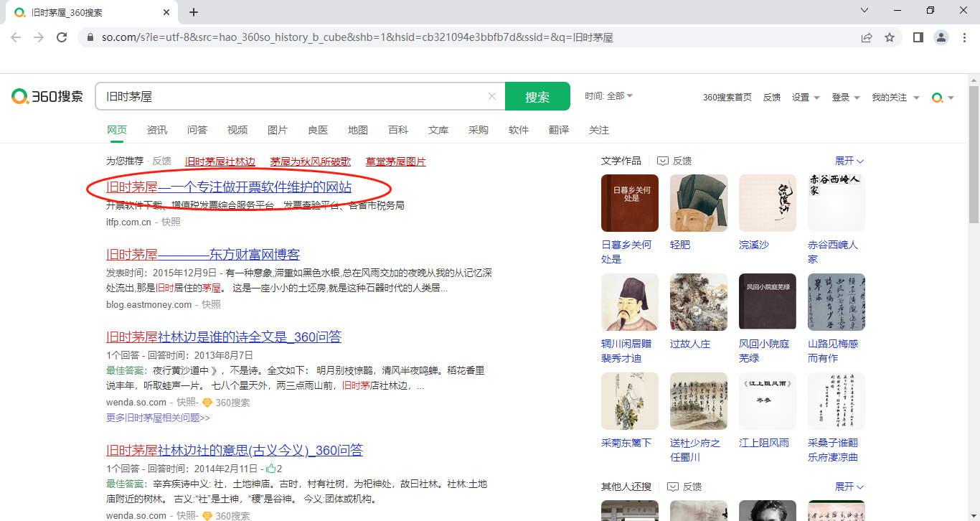Viewport: 980px width, 521px height.
Task: Go to 360搜索首页
Action: [x=727, y=98]
